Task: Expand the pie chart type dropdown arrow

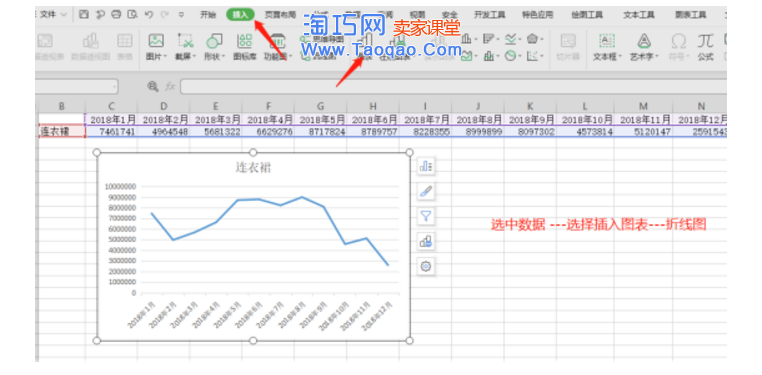Action: tap(520, 57)
